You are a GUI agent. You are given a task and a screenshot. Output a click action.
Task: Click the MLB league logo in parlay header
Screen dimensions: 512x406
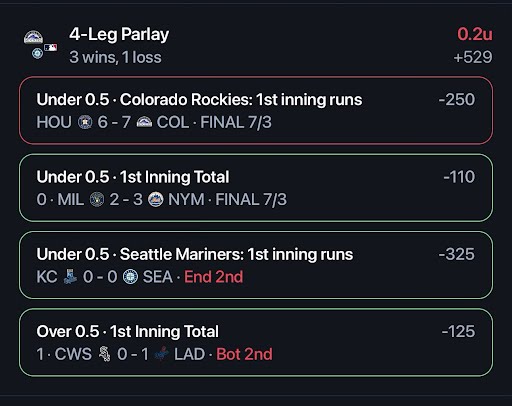tap(51, 48)
